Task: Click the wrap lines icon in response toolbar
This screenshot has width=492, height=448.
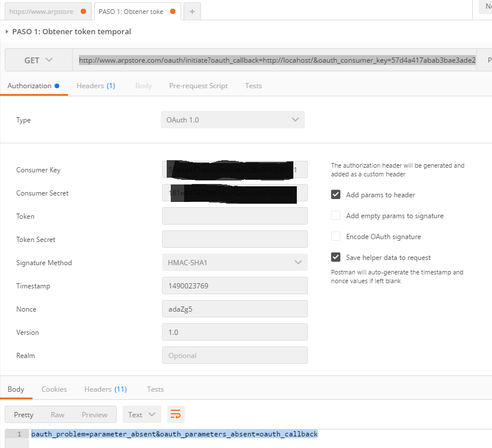Action: click(175, 414)
